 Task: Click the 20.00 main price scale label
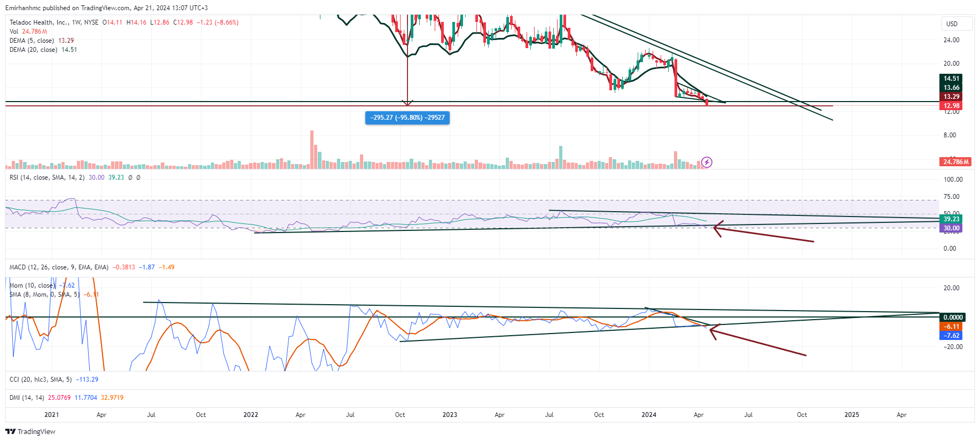(951, 64)
